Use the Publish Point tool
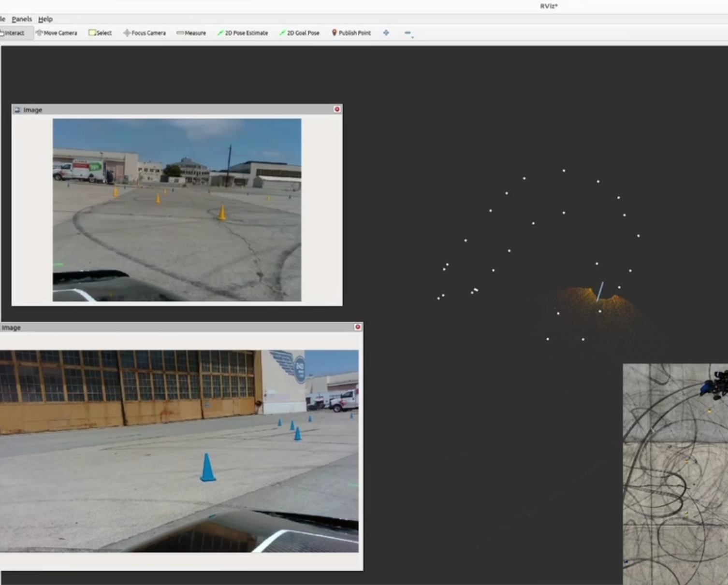728x585 pixels. tap(351, 33)
